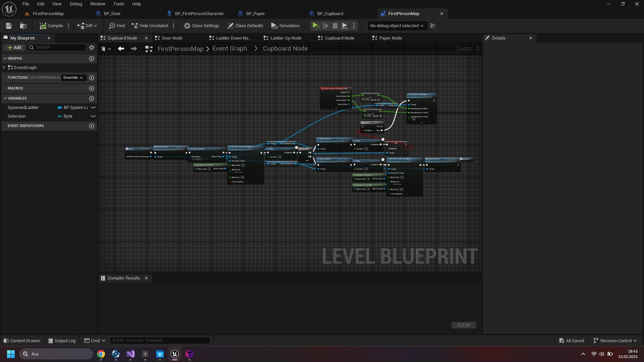Open the Tools menu
Viewport: 644px width, 362px height.
coord(118,4)
